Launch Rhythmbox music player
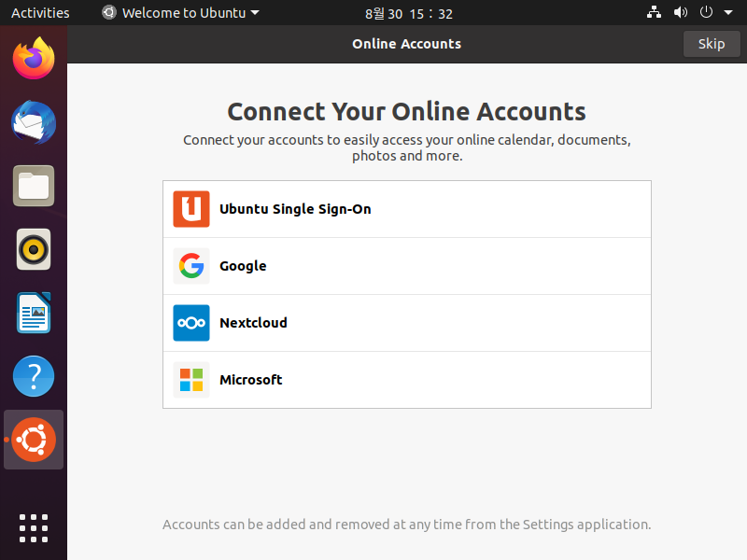747x560 pixels. point(34,249)
